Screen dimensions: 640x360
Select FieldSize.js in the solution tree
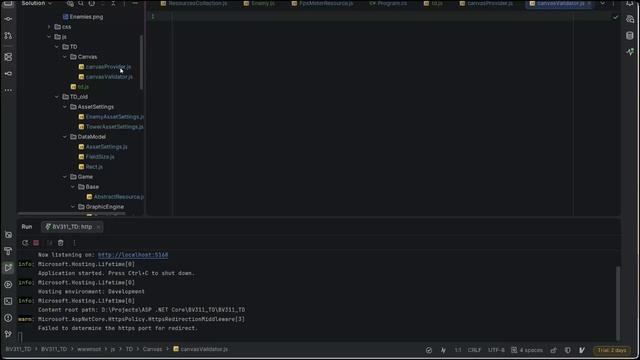(100, 157)
